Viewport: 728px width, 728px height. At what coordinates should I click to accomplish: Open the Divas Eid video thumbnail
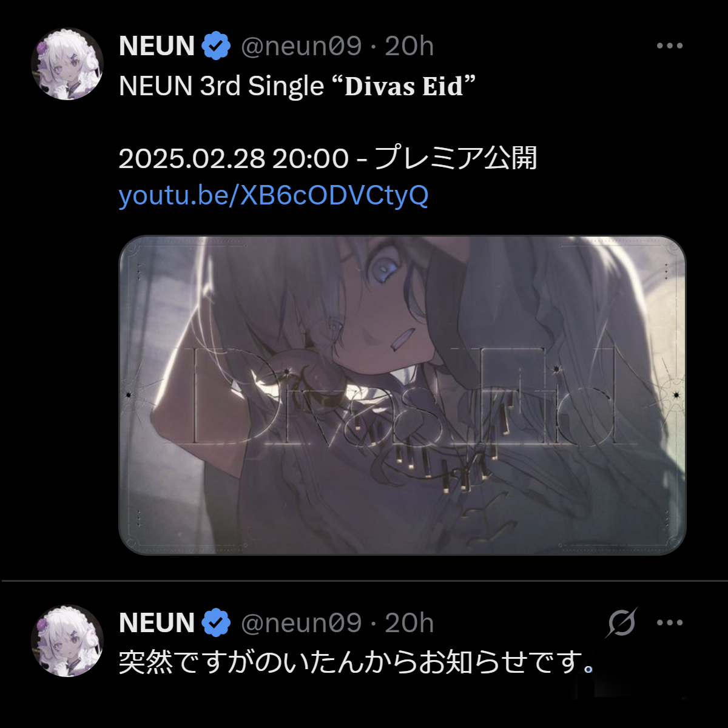[x=402, y=395]
